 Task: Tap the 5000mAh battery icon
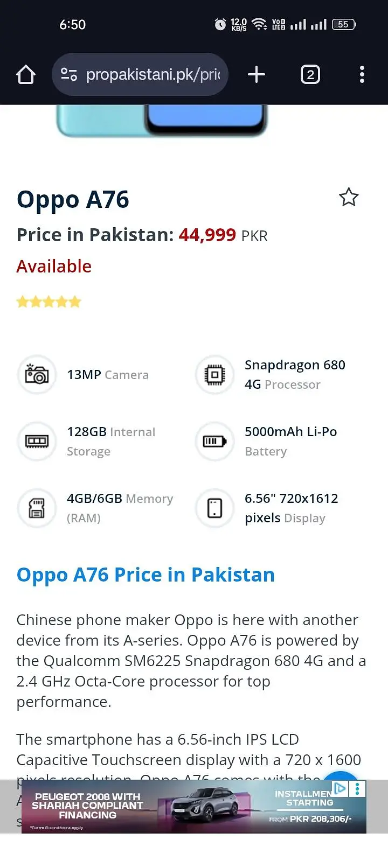(x=214, y=442)
